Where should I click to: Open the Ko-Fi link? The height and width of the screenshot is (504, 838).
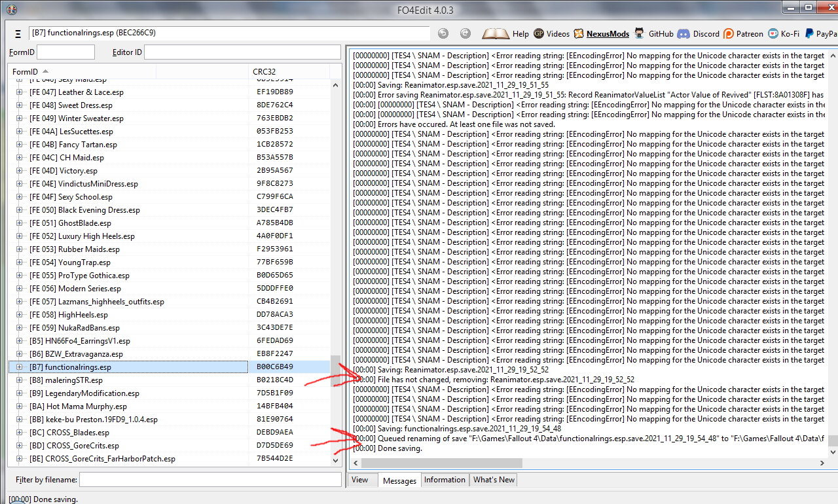[783, 33]
